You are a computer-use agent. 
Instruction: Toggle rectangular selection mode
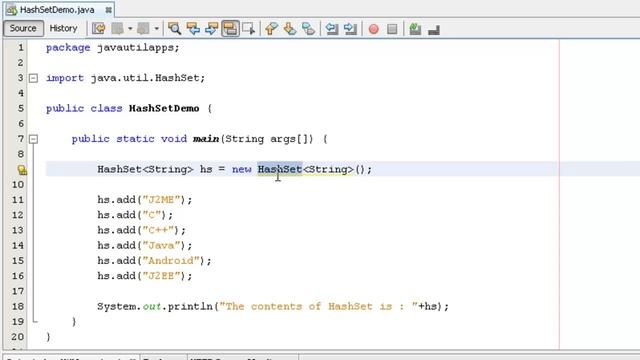249,29
